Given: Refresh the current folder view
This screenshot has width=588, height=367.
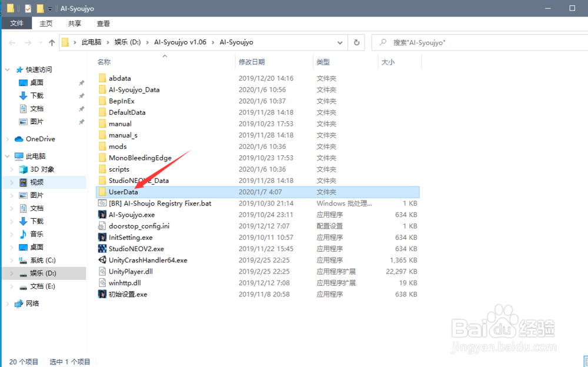Looking at the screenshot, I should point(357,42).
